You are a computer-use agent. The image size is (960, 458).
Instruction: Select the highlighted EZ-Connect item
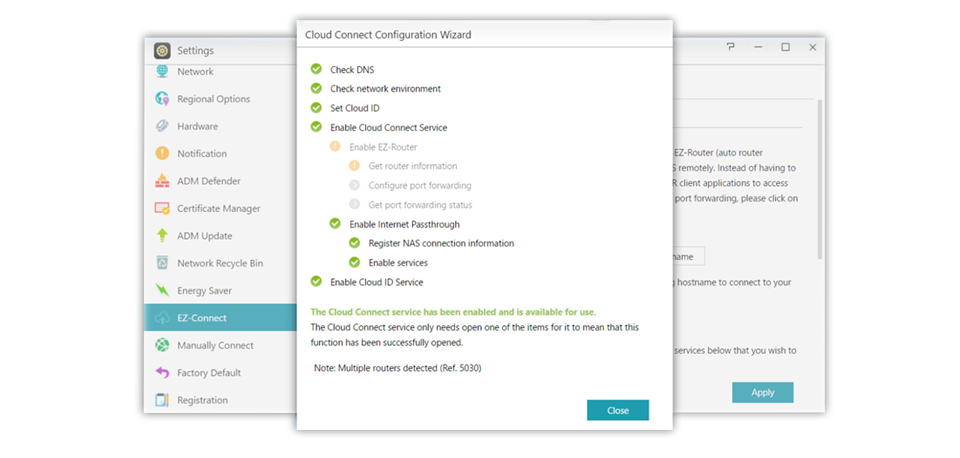click(x=220, y=318)
